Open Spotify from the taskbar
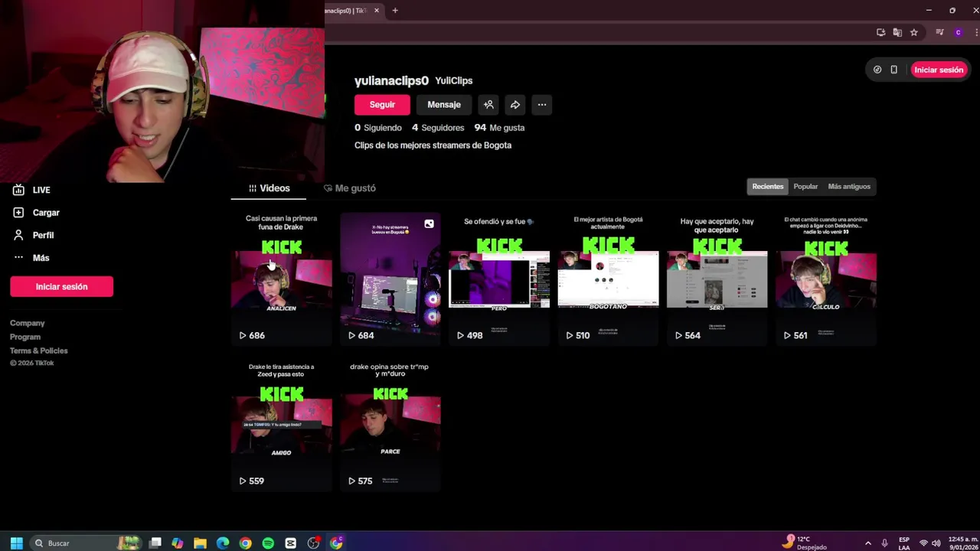980x551 pixels. pyautogui.click(x=268, y=543)
